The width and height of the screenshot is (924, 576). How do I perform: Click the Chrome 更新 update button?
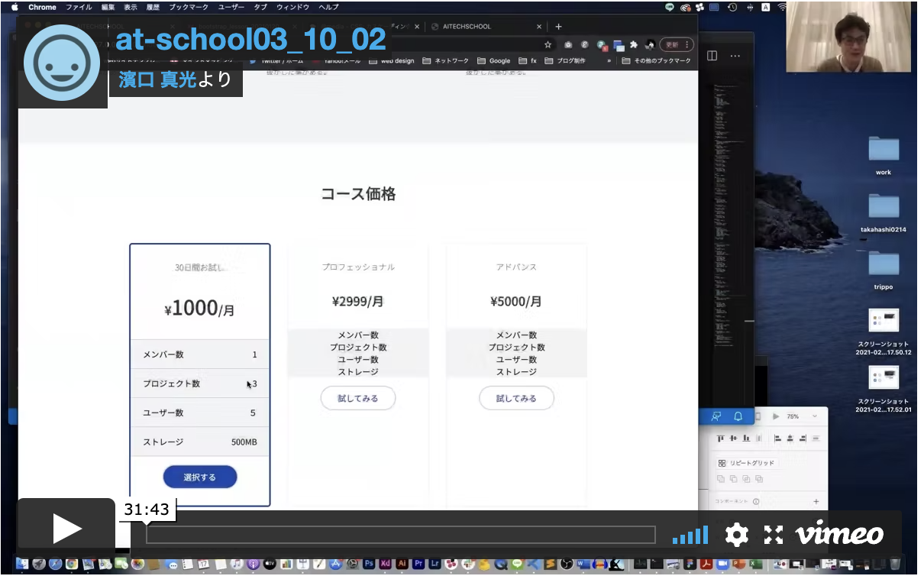[676, 44]
